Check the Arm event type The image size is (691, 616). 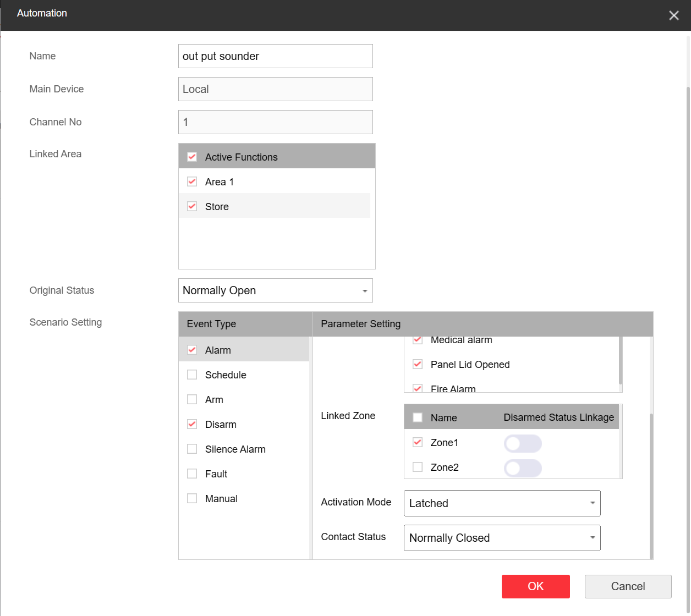(192, 399)
